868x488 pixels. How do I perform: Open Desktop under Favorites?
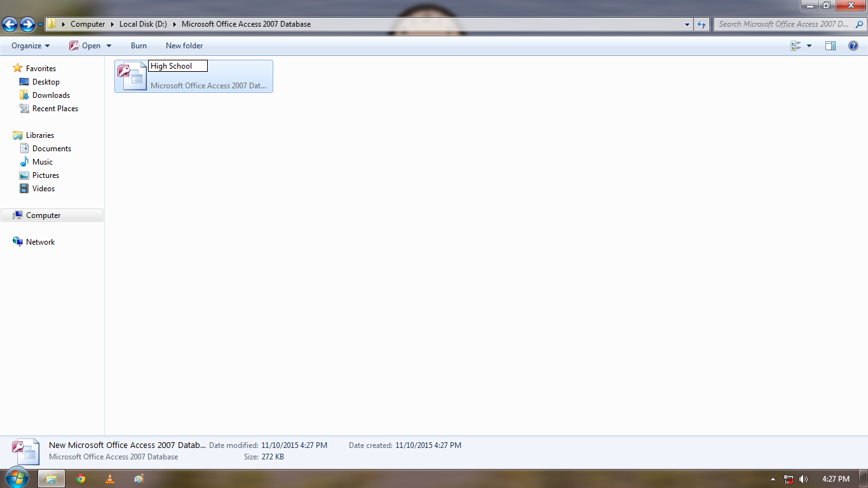tap(46, 82)
